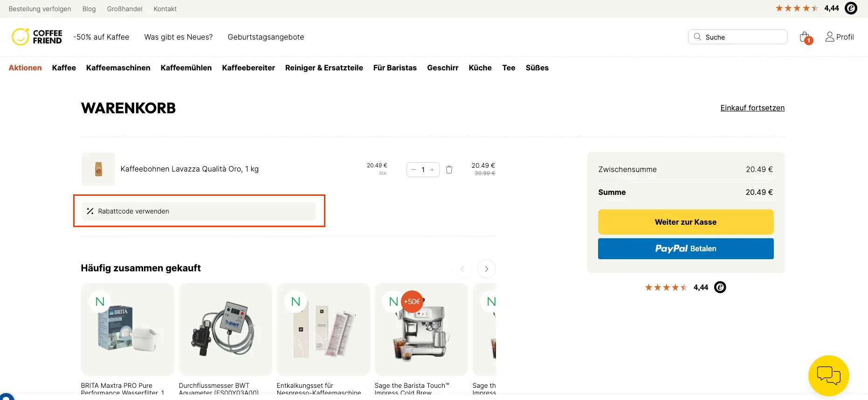
Task: Pay with the PayPal Bezahlen button
Action: coord(686,248)
